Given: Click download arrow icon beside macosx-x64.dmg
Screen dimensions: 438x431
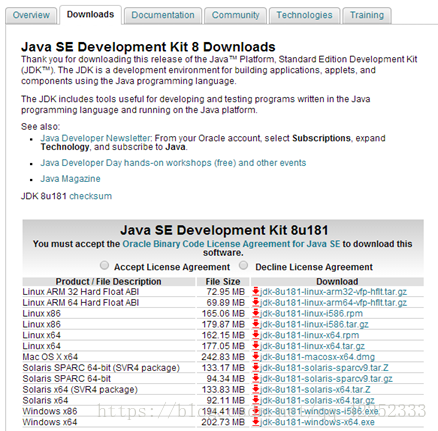Looking at the screenshot, I should coord(256,357).
